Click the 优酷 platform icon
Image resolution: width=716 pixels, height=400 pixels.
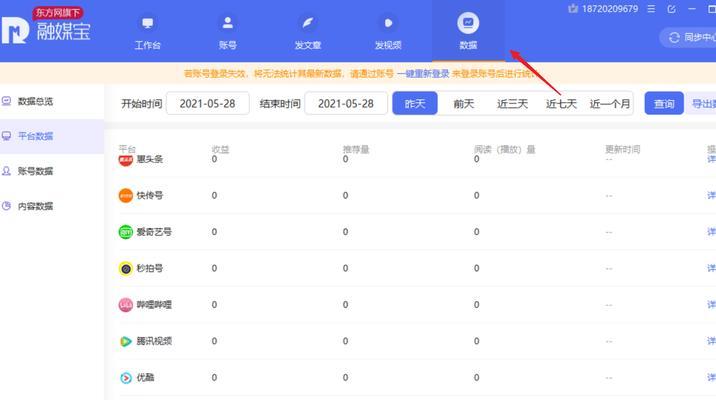coord(126,378)
